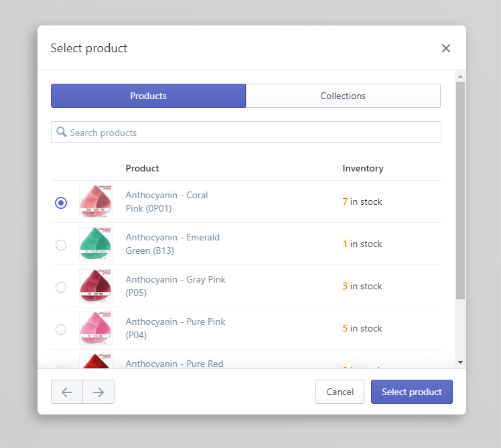The height and width of the screenshot is (448, 501).
Task: Click the Pure Pink product thumbnail
Action: [x=96, y=328]
